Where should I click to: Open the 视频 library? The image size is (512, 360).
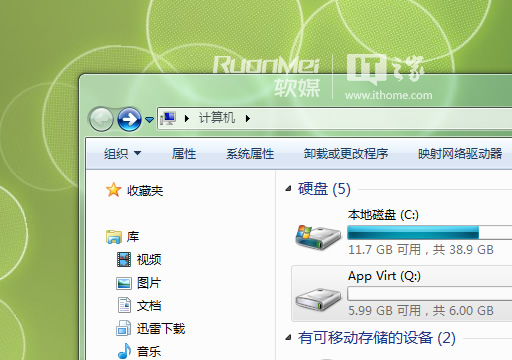tap(149, 260)
